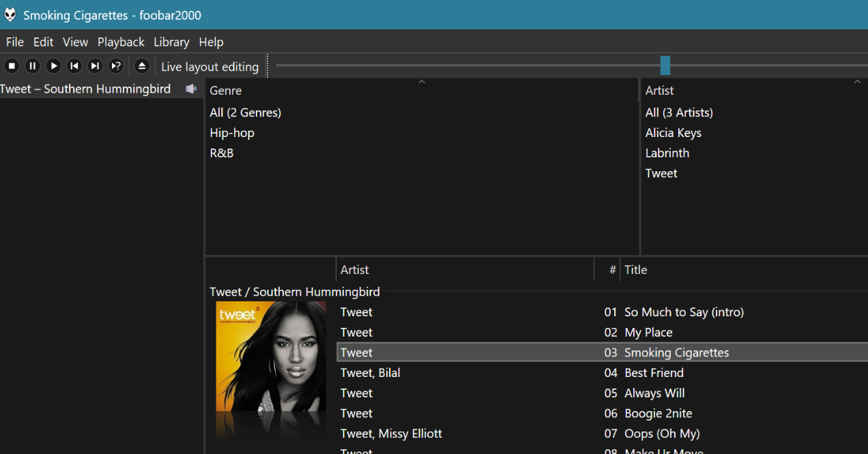Play the track Smoking Cigarettes
Viewport: 868px width, 454px height.
point(676,352)
